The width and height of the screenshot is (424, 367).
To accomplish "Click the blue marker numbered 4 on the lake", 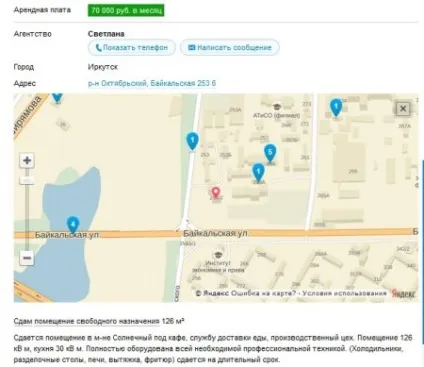I will tap(73, 224).
